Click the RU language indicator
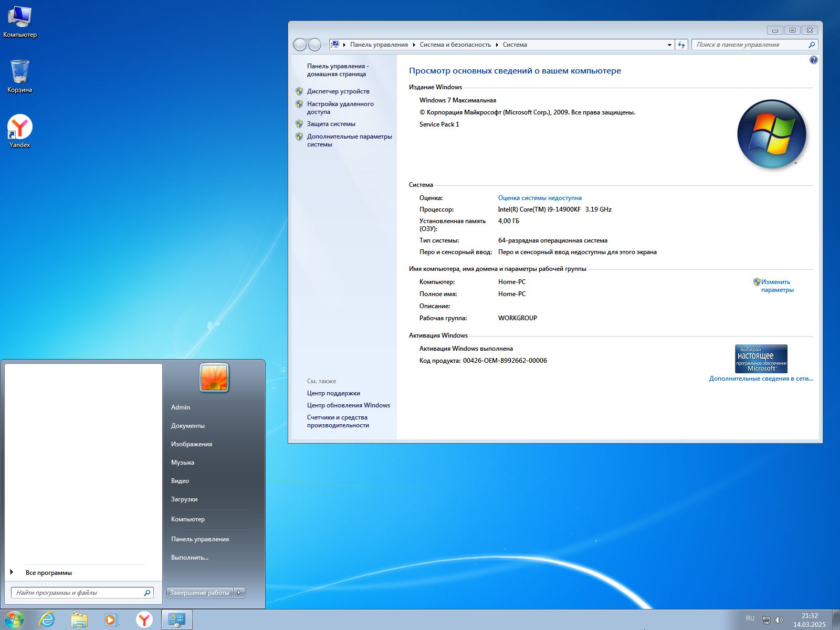The height and width of the screenshot is (630, 840). click(750, 618)
